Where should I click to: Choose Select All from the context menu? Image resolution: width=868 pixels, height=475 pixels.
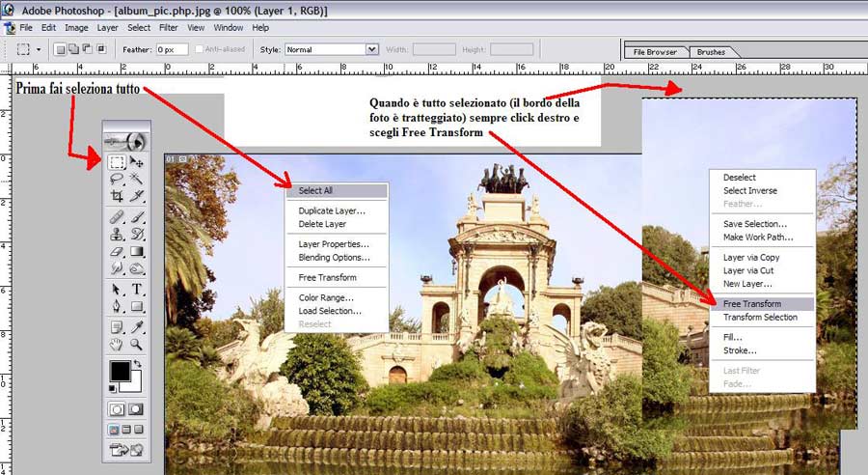(x=315, y=191)
